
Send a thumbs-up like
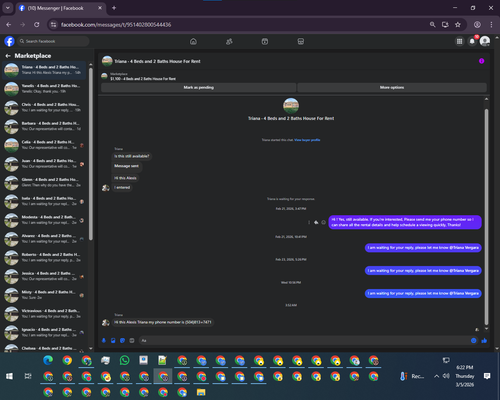pos(484,340)
